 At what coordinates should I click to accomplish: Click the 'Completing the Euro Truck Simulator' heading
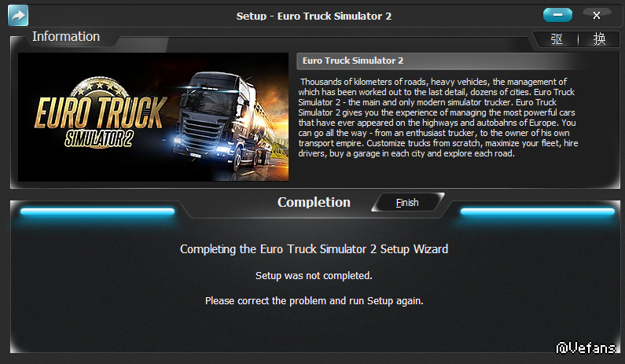pos(314,249)
